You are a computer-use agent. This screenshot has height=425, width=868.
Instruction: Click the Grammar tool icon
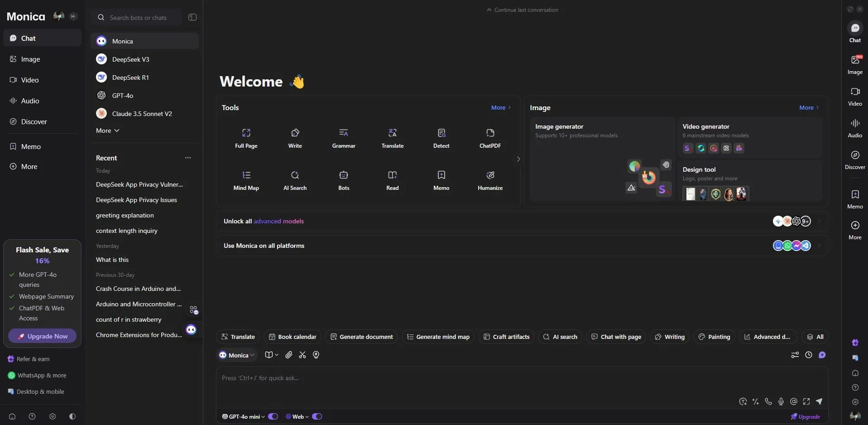point(344,133)
